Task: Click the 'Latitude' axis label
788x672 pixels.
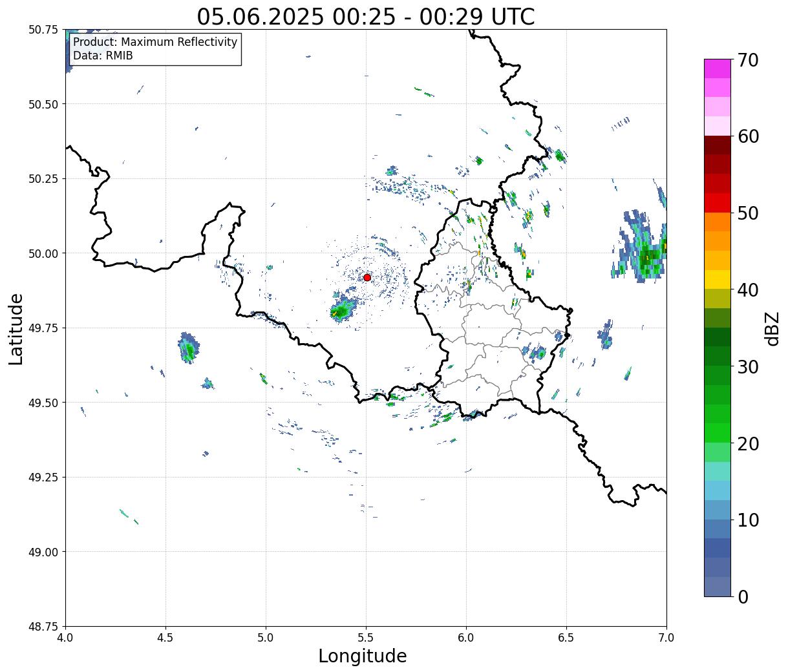Action: pyautogui.click(x=16, y=329)
